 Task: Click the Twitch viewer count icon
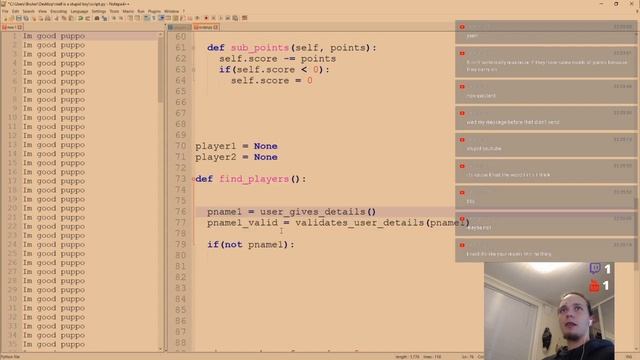click(x=595, y=268)
